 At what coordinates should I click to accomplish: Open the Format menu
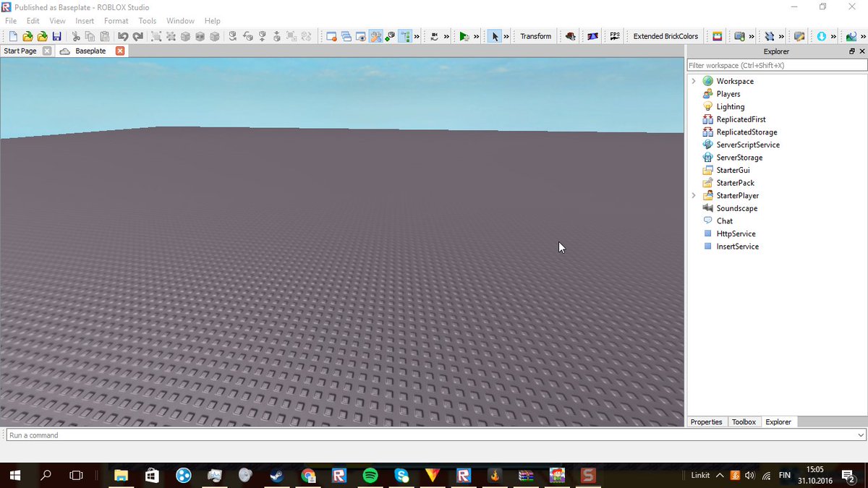coord(116,21)
